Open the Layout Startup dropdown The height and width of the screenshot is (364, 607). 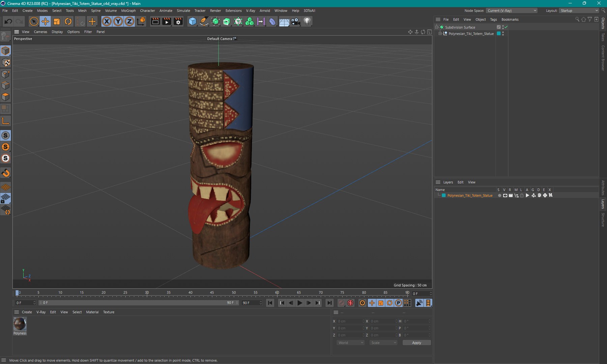(579, 11)
